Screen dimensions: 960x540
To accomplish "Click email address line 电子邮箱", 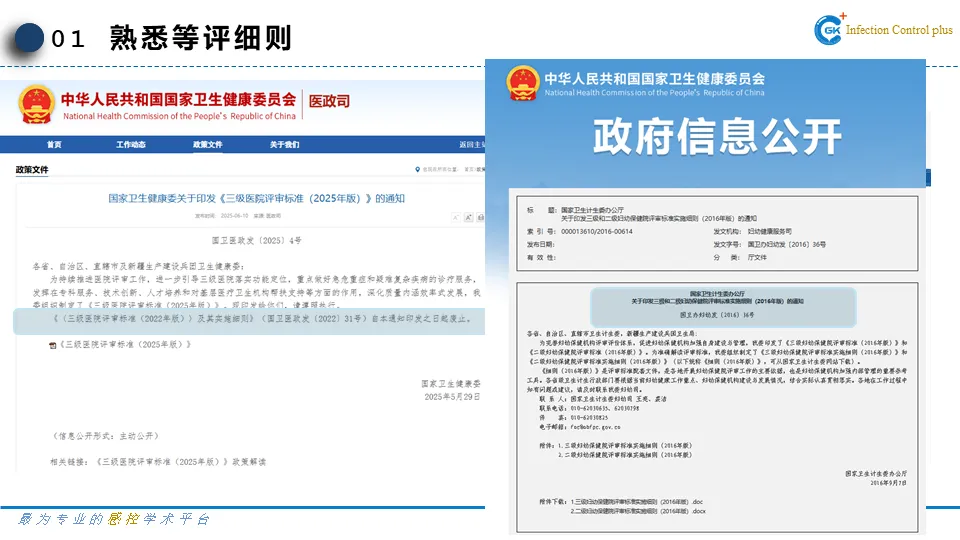I will 580,427.
